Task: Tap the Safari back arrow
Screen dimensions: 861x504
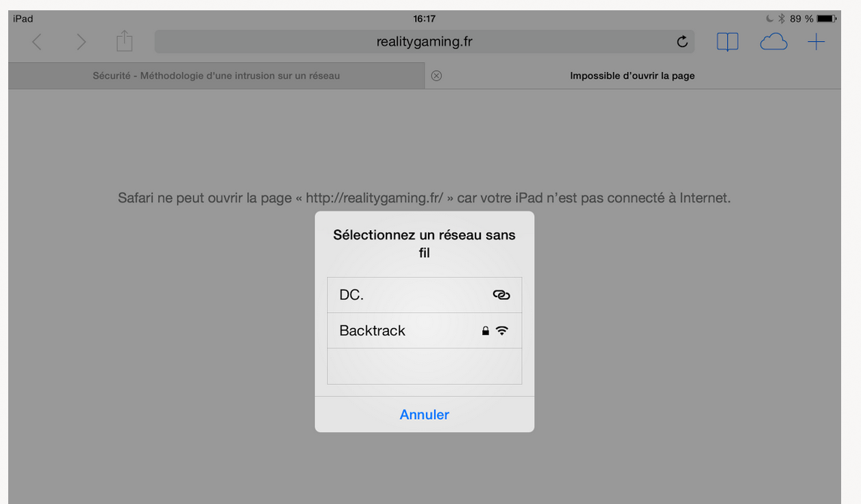Action: [37, 42]
